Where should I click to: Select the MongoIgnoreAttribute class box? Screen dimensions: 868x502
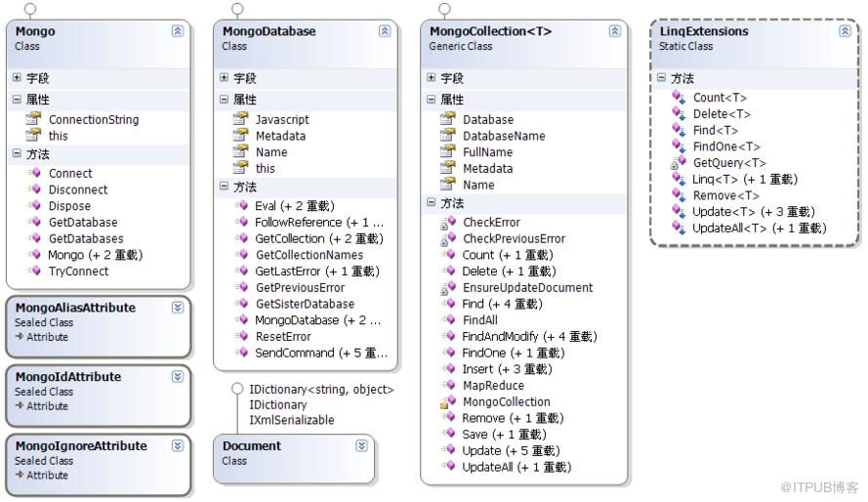99,465
